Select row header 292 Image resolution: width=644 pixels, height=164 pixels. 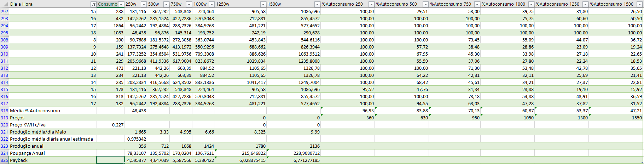(4, 11)
